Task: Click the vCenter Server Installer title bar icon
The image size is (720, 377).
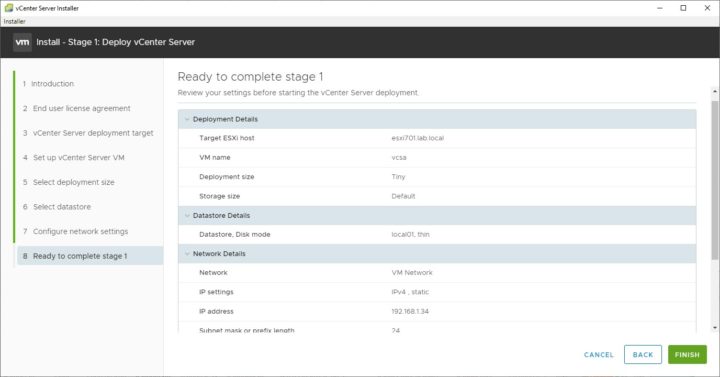Action: [x=9, y=8]
